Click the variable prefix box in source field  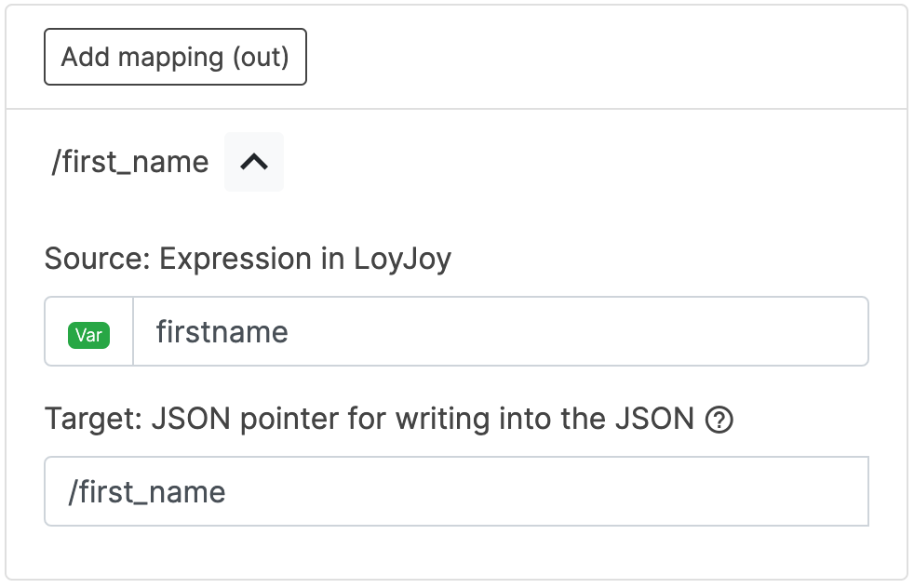[x=89, y=332]
